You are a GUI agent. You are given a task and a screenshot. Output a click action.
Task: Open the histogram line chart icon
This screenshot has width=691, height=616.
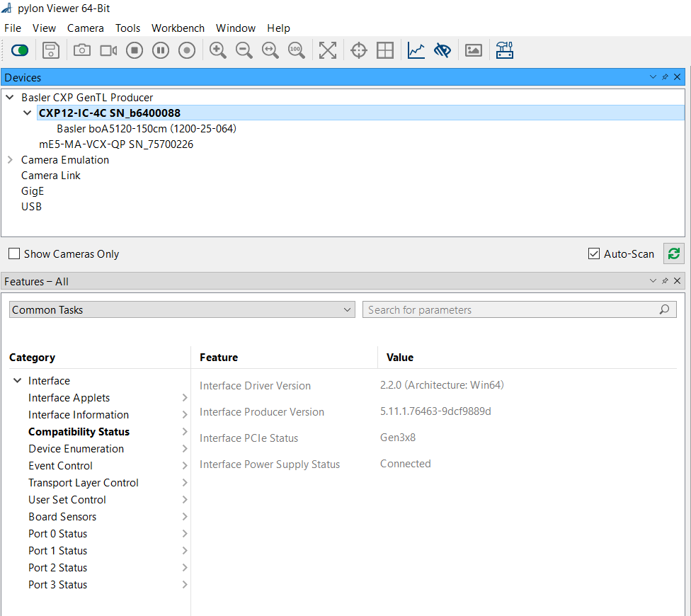tap(416, 50)
